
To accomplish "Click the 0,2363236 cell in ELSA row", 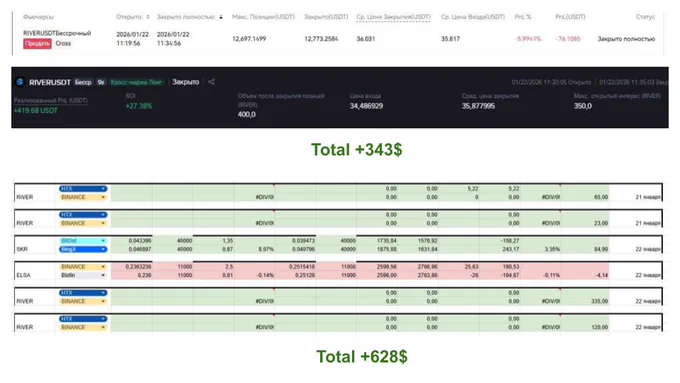I will tap(138, 267).
